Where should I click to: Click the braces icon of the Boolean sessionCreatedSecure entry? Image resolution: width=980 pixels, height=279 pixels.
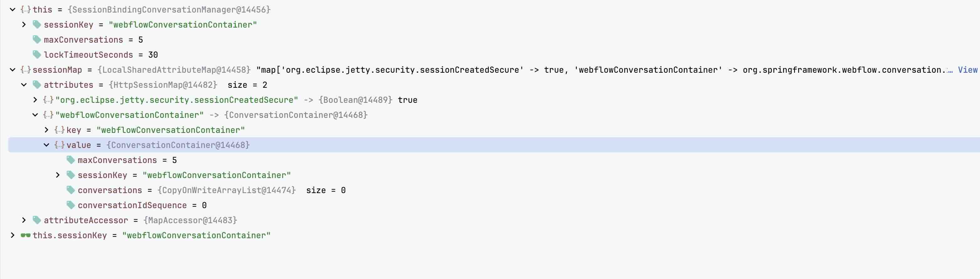[x=48, y=100]
